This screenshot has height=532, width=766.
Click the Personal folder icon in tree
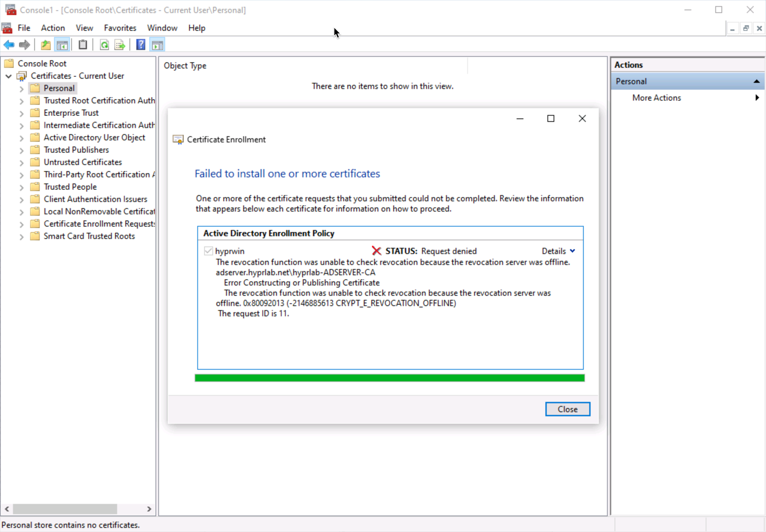pyautogui.click(x=35, y=88)
